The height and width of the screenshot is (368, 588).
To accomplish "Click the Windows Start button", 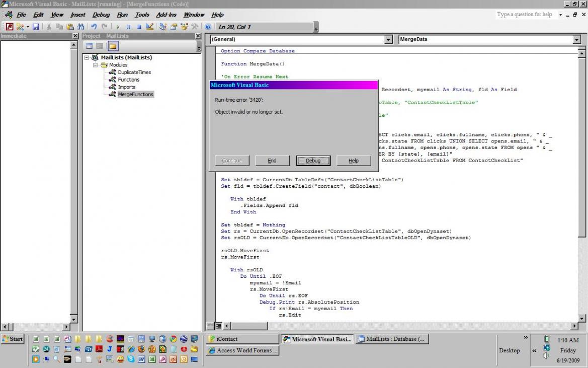I will coord(13,339).
